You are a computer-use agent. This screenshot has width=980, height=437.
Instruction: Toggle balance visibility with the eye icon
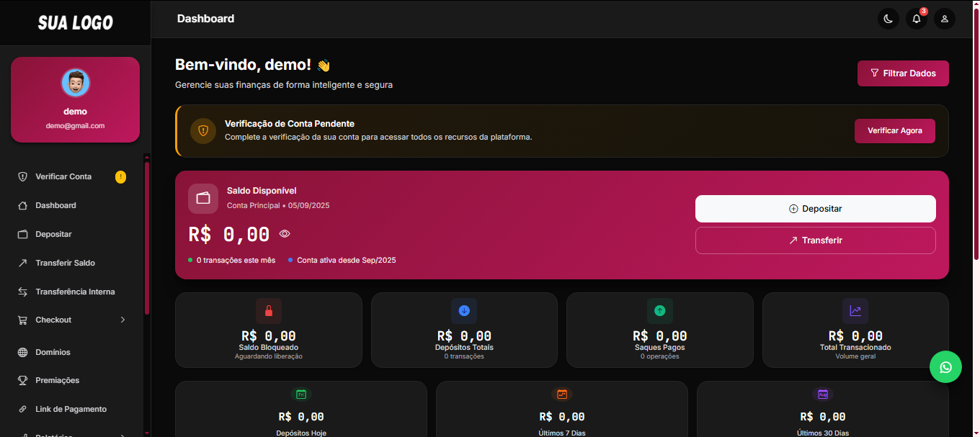pos(284,234)
